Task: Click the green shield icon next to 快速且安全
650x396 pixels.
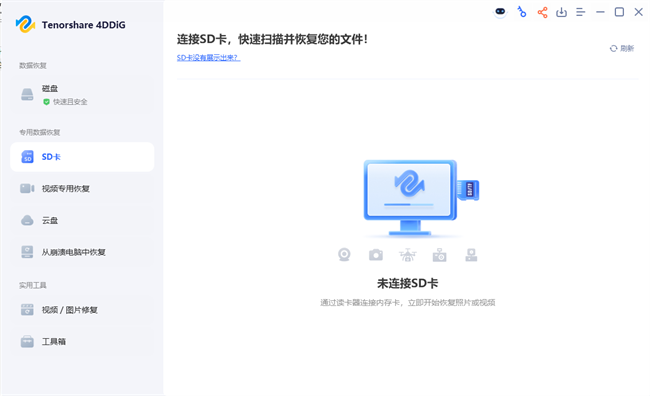Action: [x=46, y=102]
